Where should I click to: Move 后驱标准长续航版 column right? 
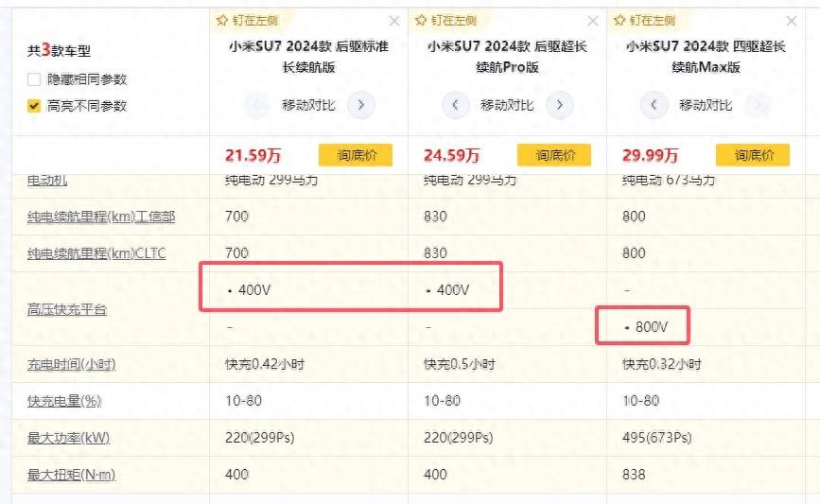click(360, 105)
